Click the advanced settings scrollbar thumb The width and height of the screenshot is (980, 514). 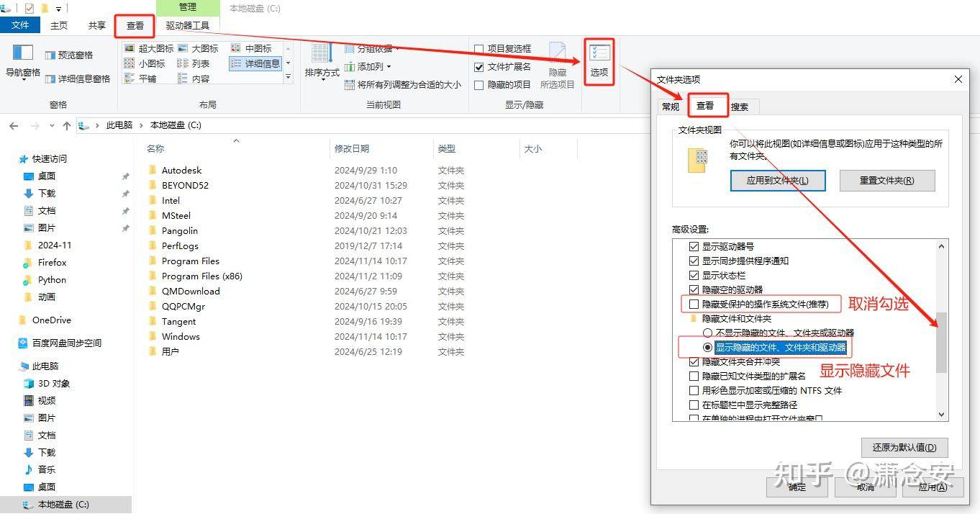coord(942,343)
